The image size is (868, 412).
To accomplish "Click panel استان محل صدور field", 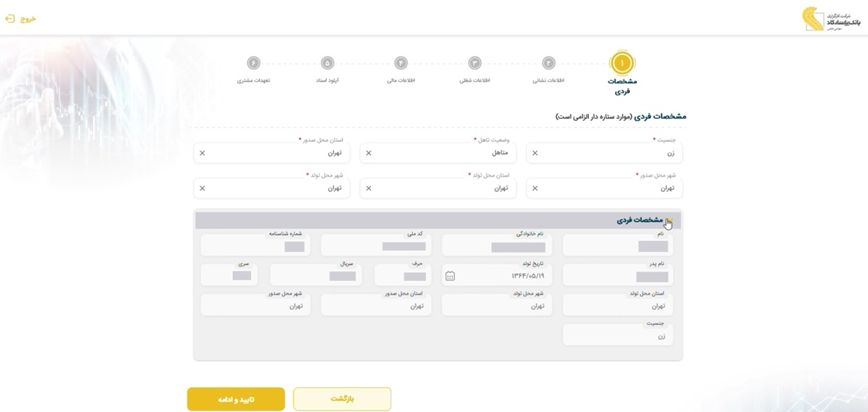I will (x=376, y=305).
